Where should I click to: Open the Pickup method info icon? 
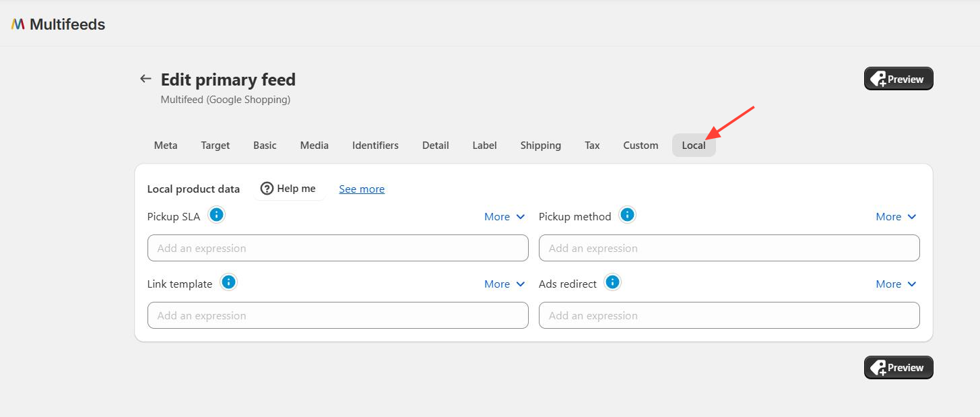point(627,215)
